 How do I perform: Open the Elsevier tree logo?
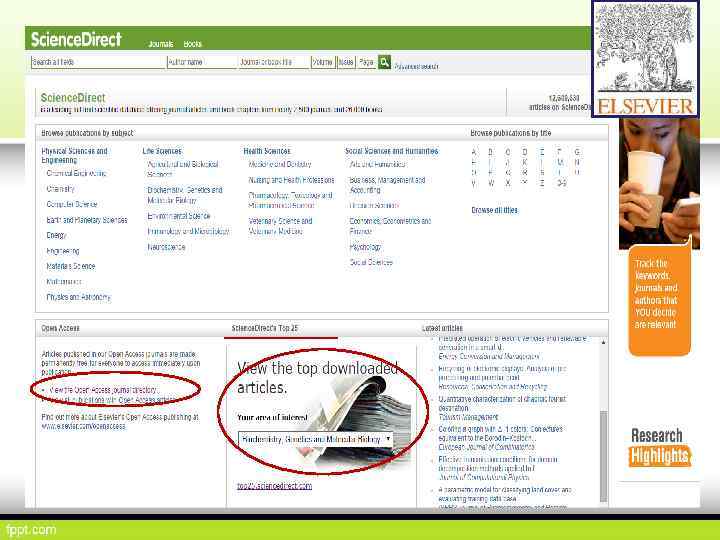point(645,58)
